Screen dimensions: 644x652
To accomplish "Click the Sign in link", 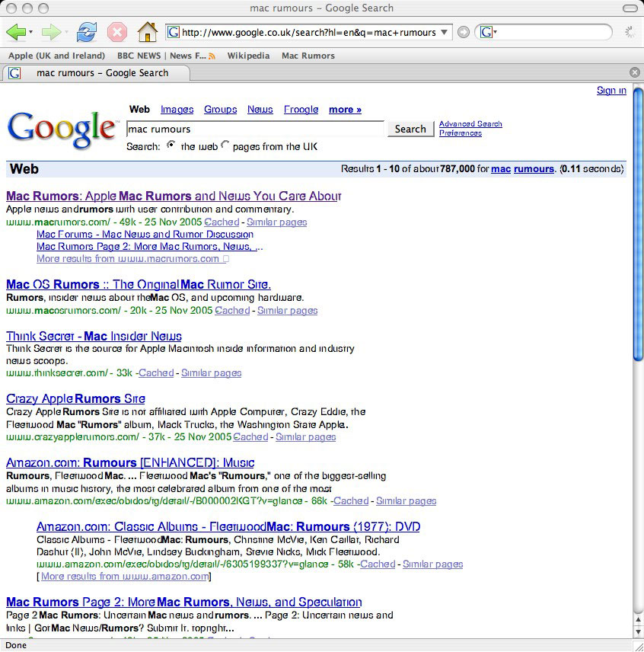I will tap(611, 90).
